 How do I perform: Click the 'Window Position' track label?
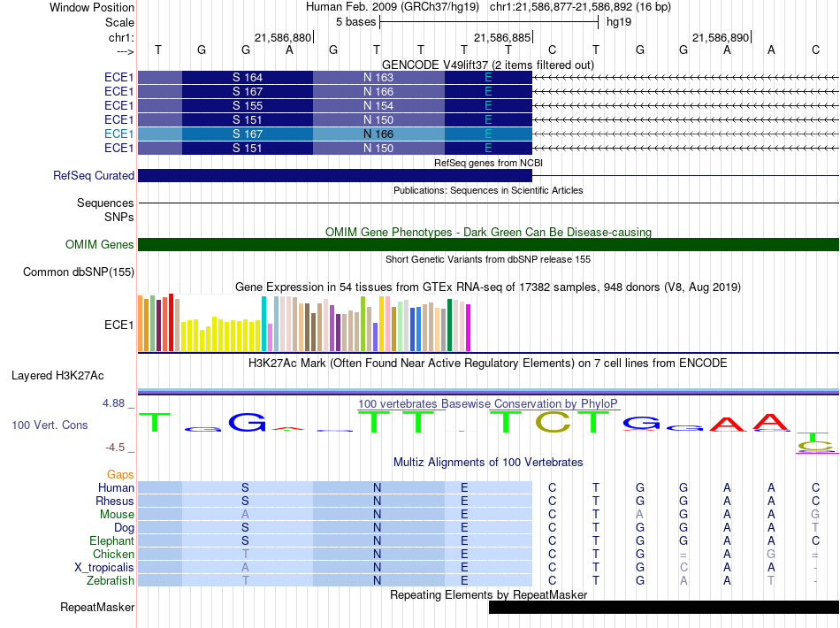pyautogui.click(x=92, y=7)
